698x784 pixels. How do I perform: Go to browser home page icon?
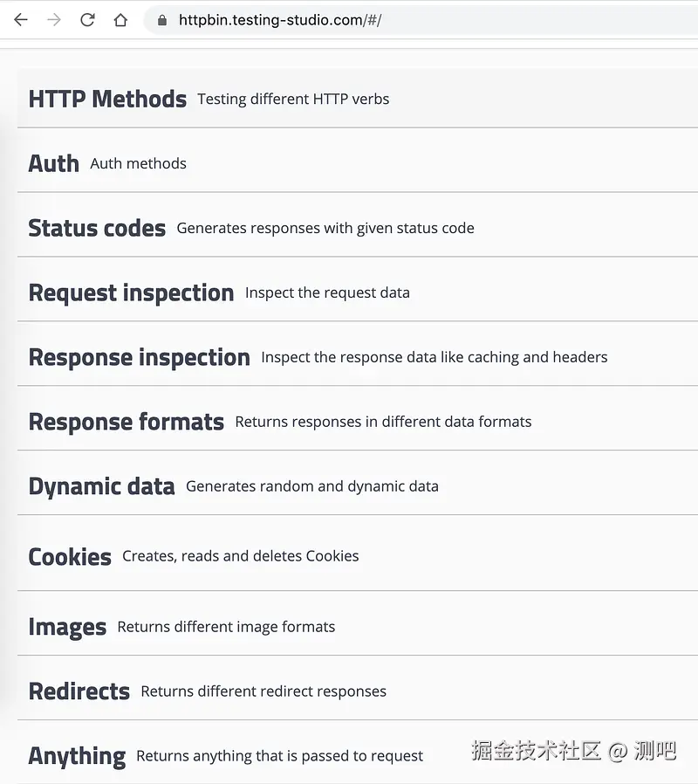click(120, 20)
